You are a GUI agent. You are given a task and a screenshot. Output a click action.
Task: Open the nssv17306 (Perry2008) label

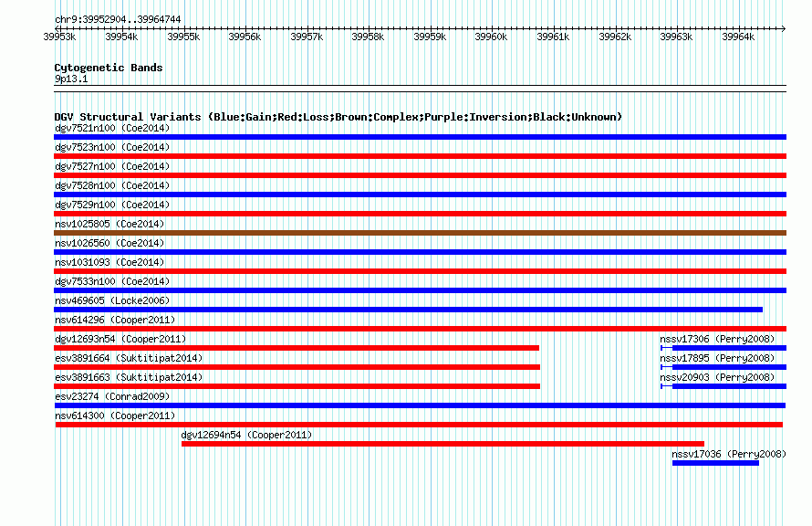(717, 339)
